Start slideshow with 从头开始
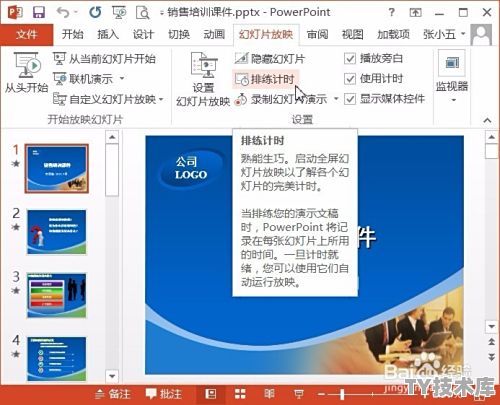Viewport: 500px width, 405px height. coord(27,72)
